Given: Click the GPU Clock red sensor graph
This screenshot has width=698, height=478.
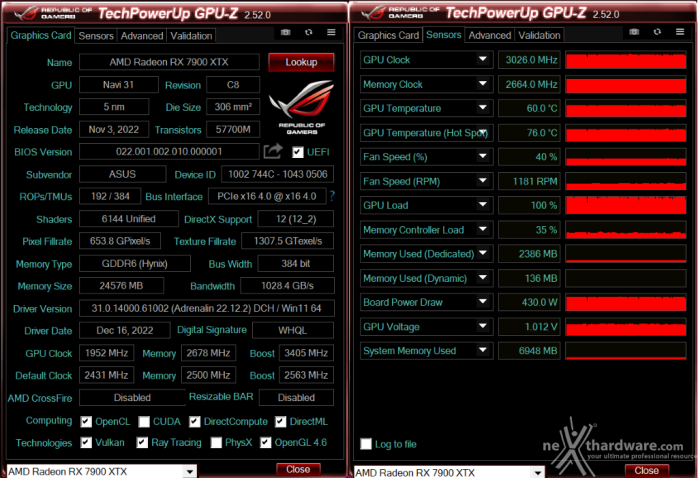Looking at the screenshot, I should (625, 60).
